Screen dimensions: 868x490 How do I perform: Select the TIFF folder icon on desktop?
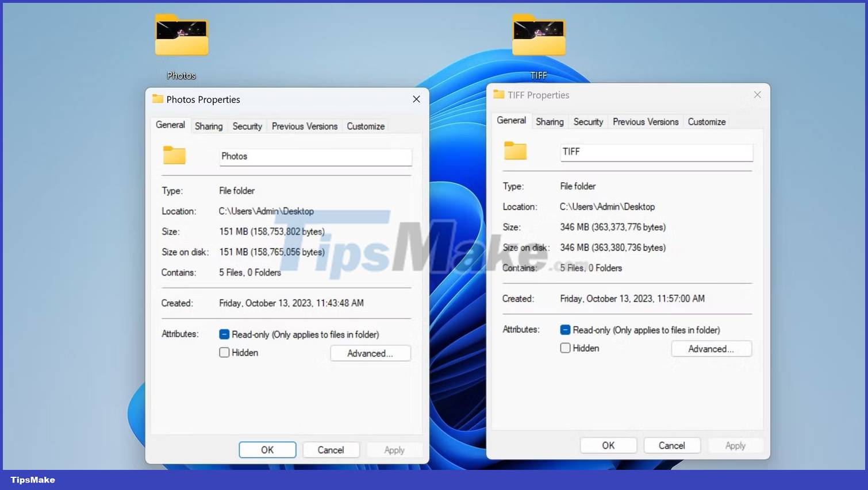point(539,36)
